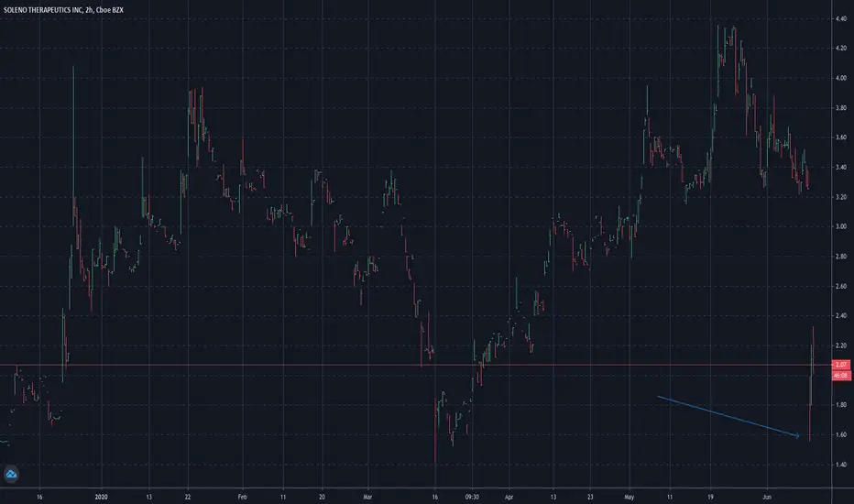854x504 pixels.
Task: Click the 1.80 price axis label
Action: point(841,405)
